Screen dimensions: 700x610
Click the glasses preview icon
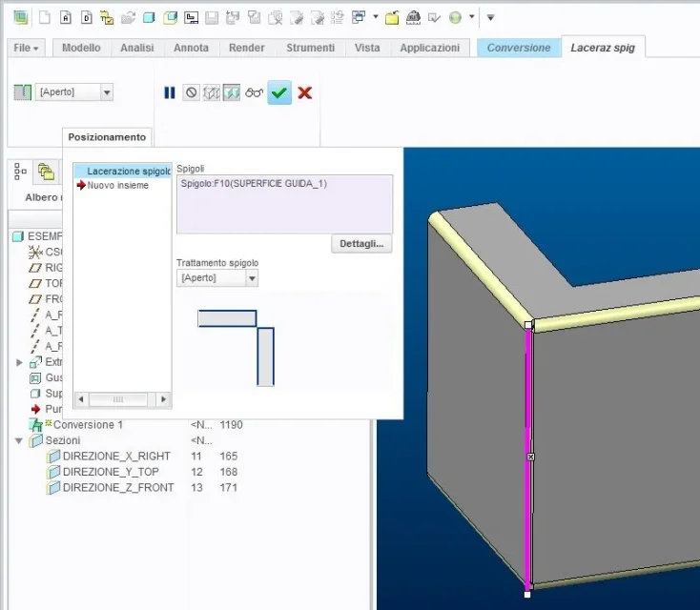pyautogui.click(x=254, y=92)
